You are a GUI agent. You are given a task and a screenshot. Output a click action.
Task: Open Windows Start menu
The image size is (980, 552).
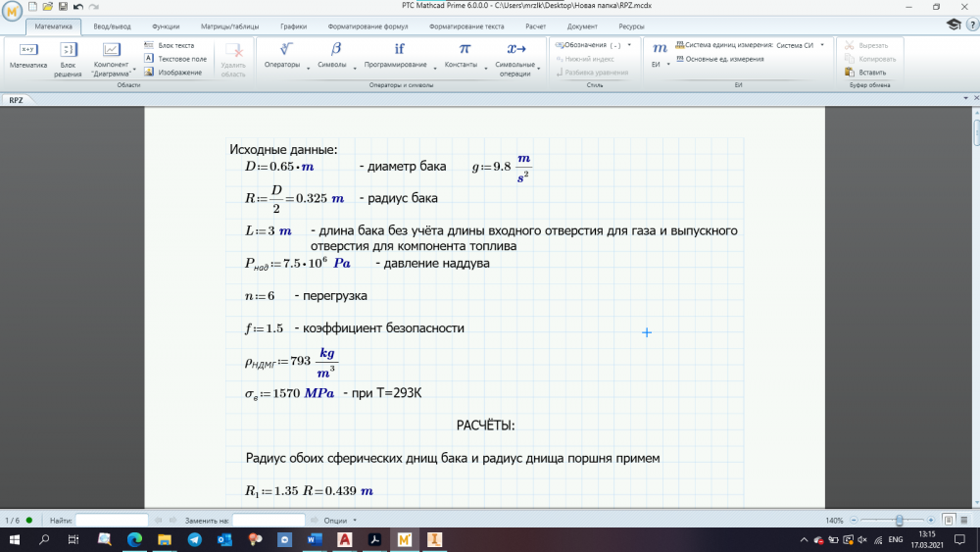(x=14, y=539)
